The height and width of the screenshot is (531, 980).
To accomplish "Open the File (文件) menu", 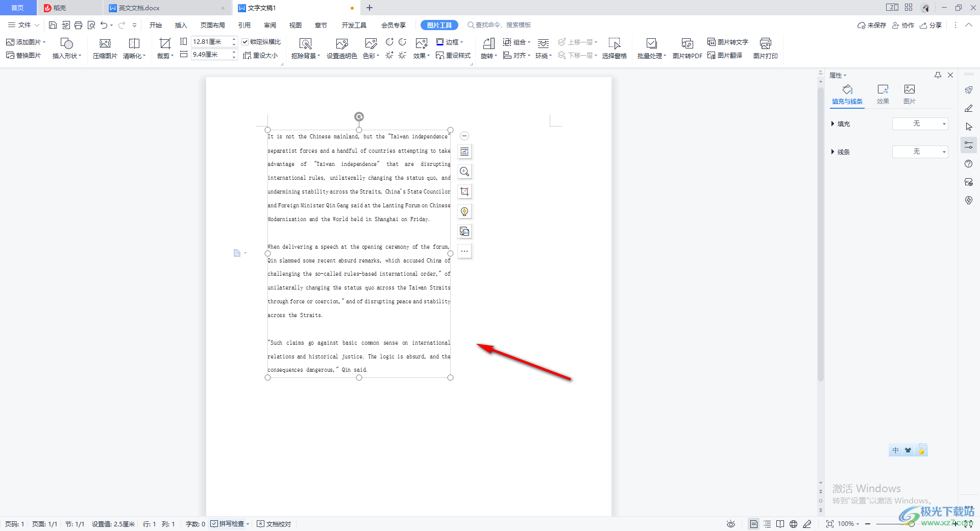I will click(23, 25).
